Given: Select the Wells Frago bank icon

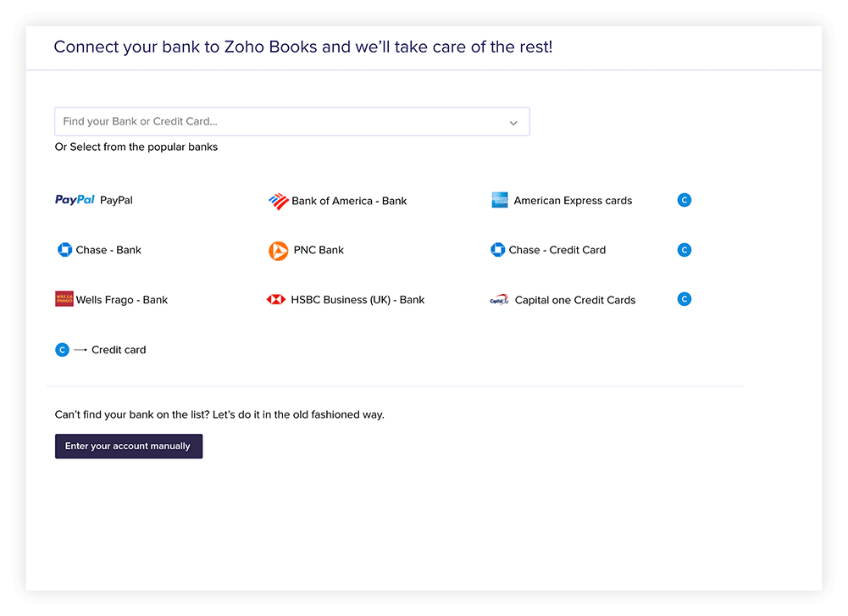Looking at the screenshot, I should pyautogui.click(x=64, y=299).
